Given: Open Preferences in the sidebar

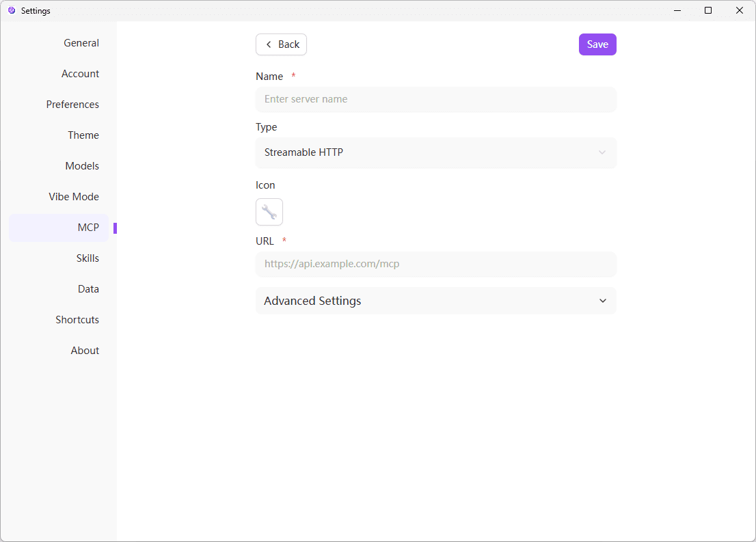Looking at the screenshot, I should [72, 104].
